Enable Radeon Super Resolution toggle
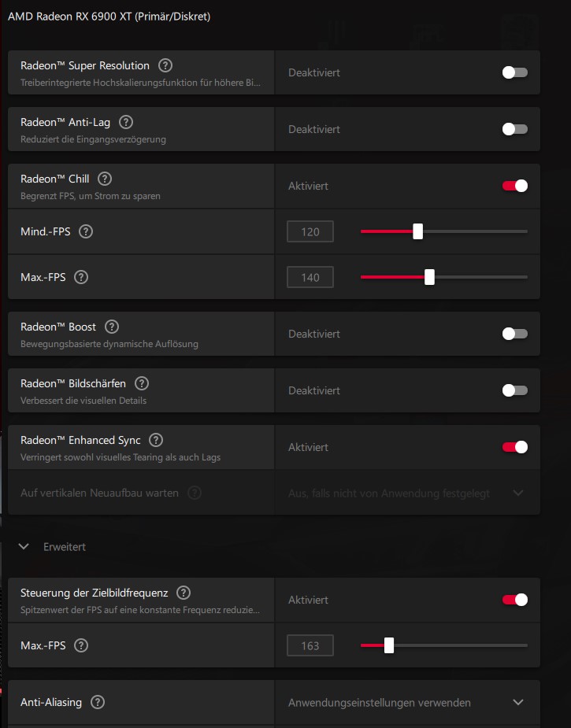The height and width of the screenshot is (728, 571). pyautogui.click(x=515, y=72)
